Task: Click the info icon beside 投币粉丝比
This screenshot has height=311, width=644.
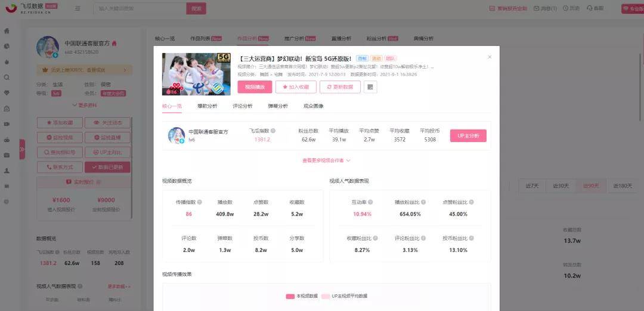Action: click(472, 238)
